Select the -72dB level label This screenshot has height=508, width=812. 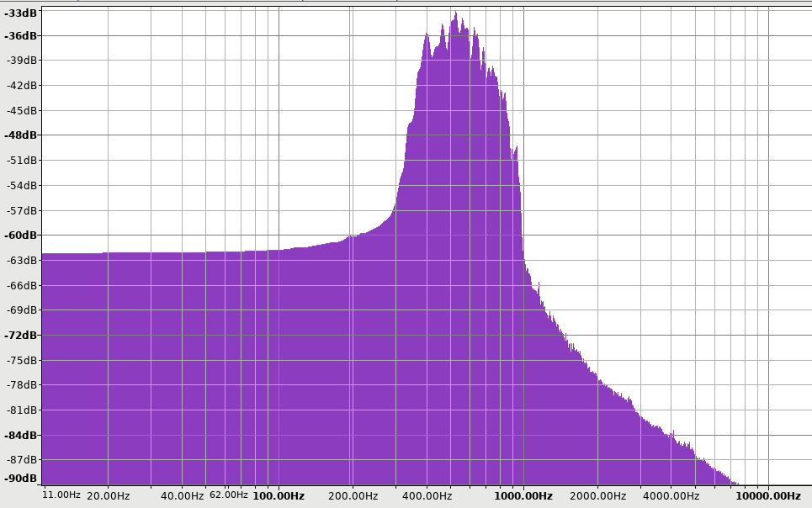click(x=20, y=335)
